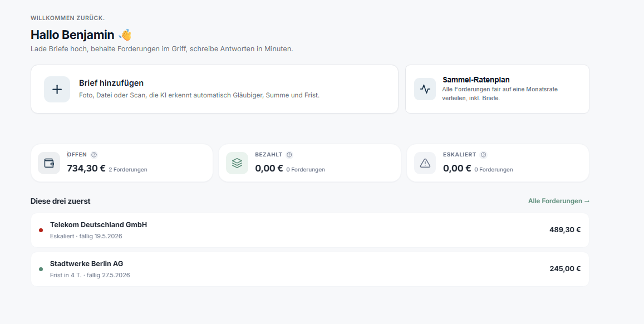Click the 'Diese drei zuerst' heading
Screen dimensions: 644x324
tap(60, 201)
